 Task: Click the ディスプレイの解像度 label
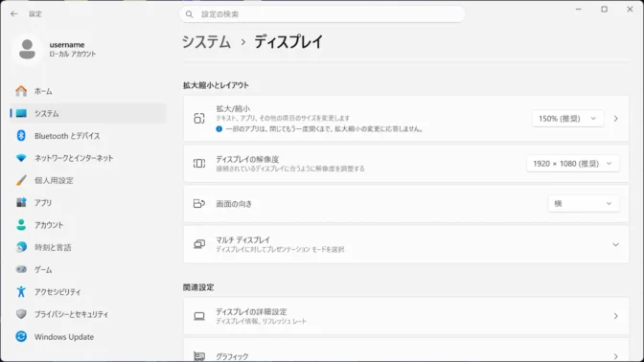tap(247, 159)
